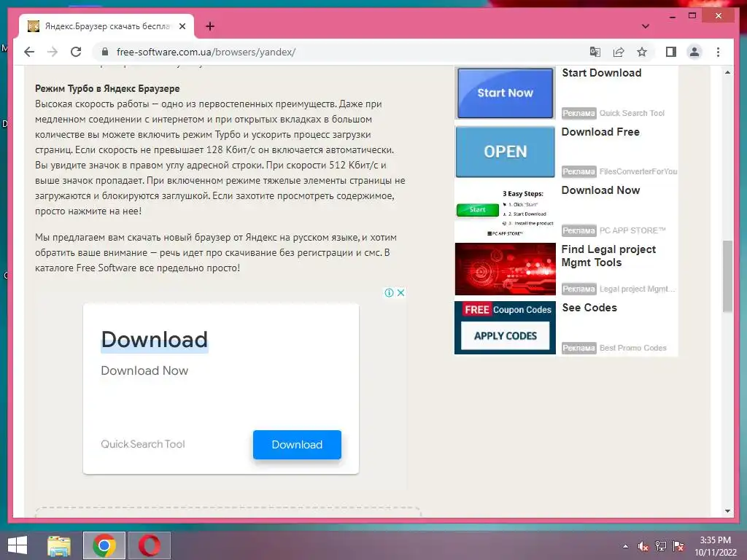Click the Start Now ad banner
The image size is (747, 560).
pyautogui.click(x=505, y=93)
